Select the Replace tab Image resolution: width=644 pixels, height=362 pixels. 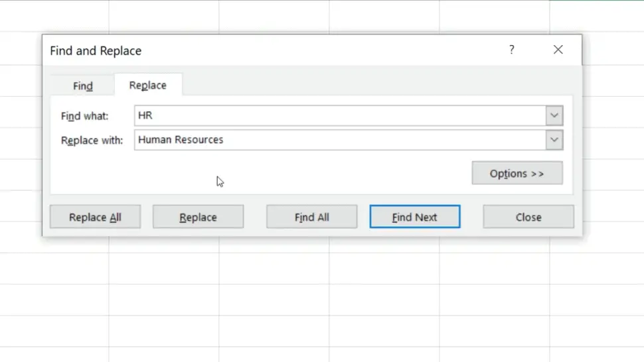(147, 85)
